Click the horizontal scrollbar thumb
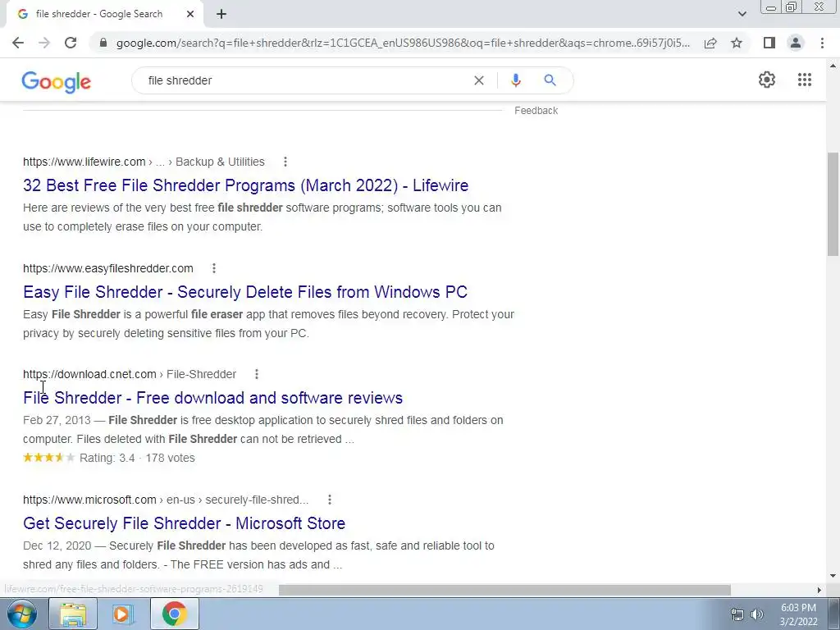 coord(504,590)
